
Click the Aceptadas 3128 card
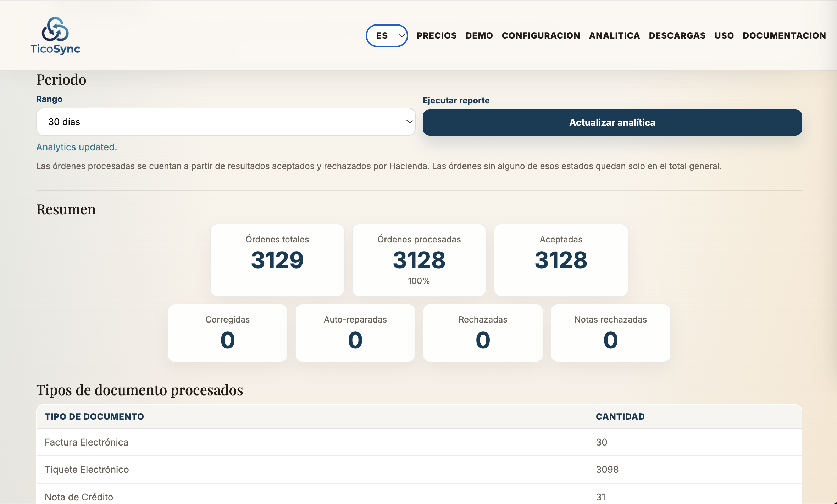(x=561, y=260)
